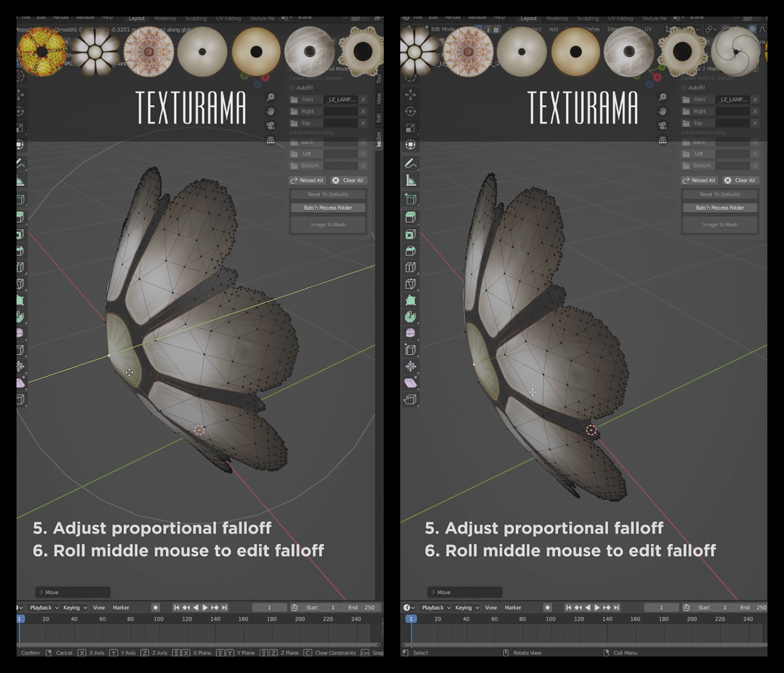Click the stopwatch preview range icon in right timeline
784x673 pixels.
(687, 607)
